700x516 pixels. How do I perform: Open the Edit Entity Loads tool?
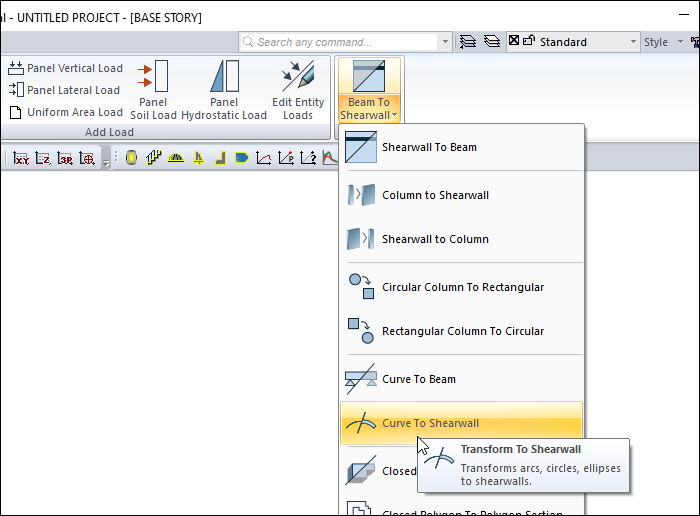point(298,90)
